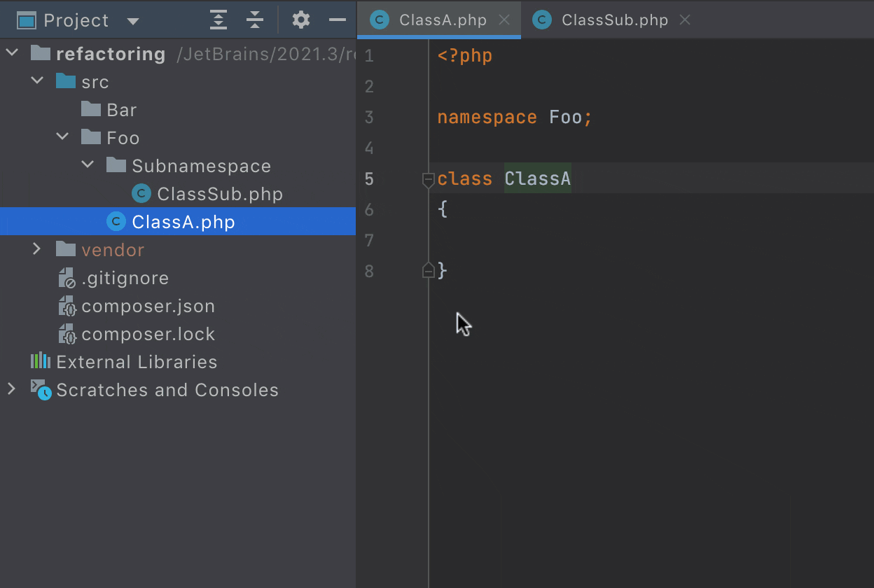
Task: Select the External Libraries icon
Action: click(39, 362)
